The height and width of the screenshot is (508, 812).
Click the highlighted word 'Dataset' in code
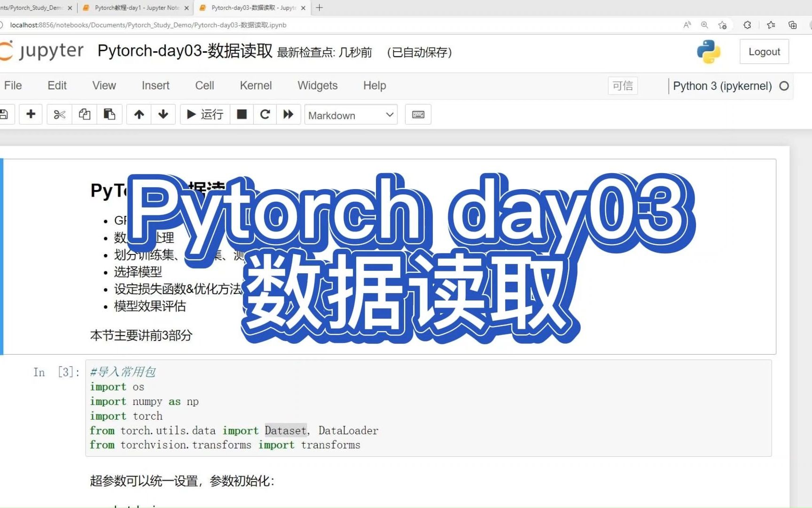(285, 431)
